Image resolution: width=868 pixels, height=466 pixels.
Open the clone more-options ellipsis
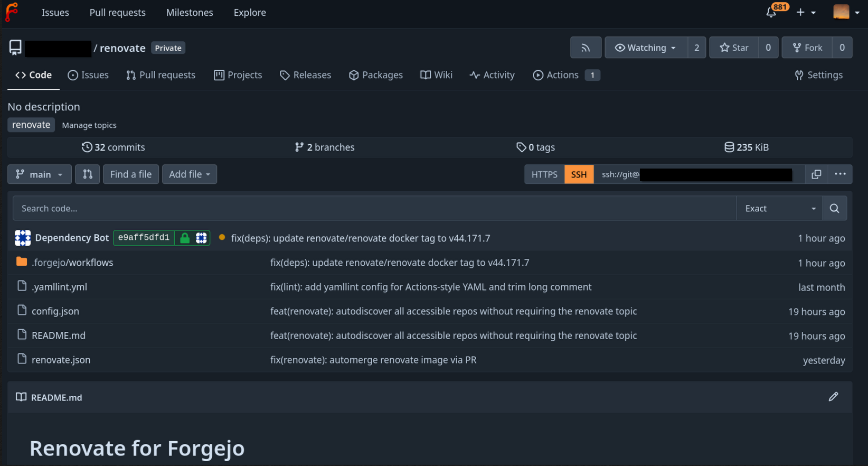tap(840, 174)
